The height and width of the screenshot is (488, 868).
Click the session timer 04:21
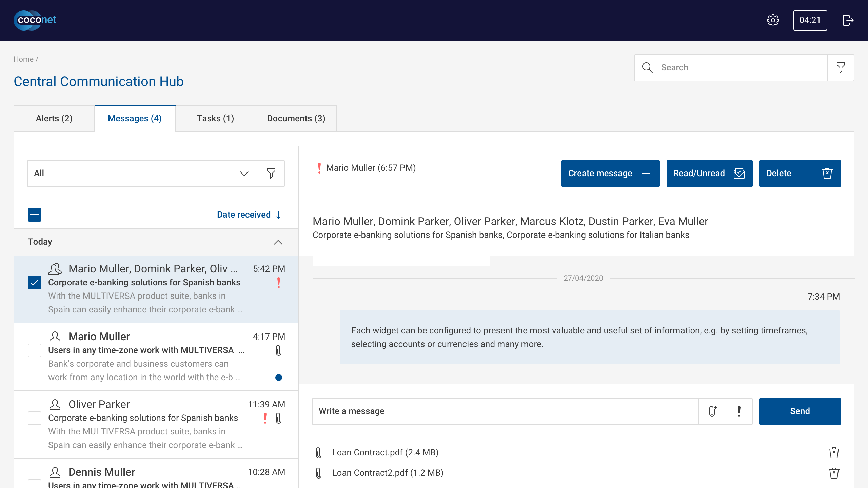click(810, 20)
